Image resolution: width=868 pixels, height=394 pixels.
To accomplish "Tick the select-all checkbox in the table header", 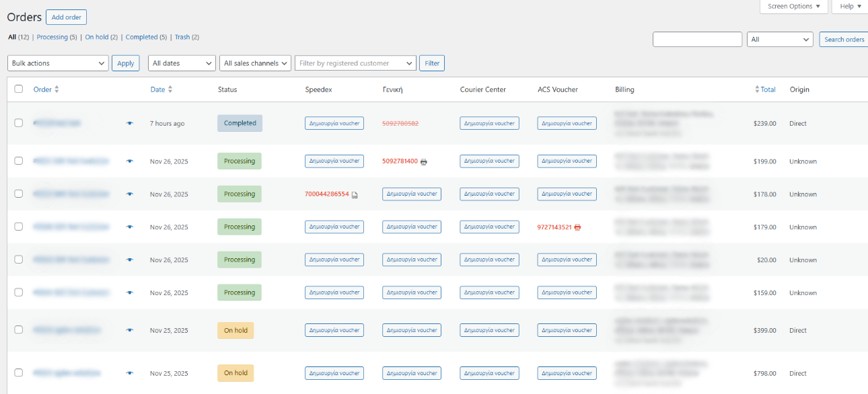I will [19, 89].
